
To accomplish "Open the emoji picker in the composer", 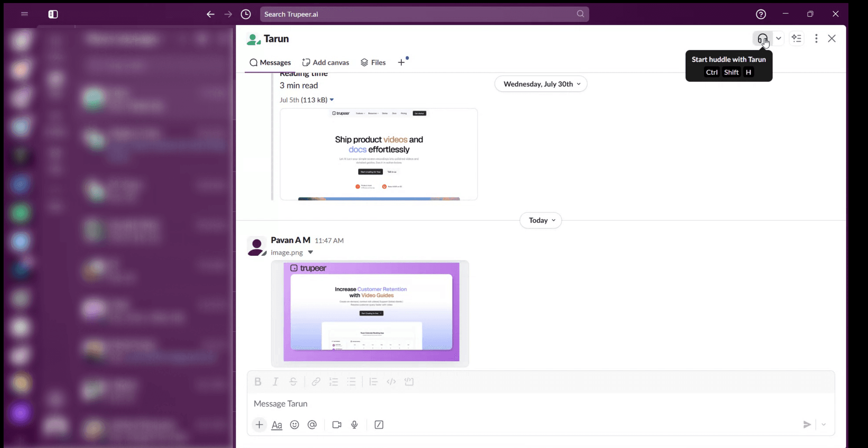I will 295,425.
